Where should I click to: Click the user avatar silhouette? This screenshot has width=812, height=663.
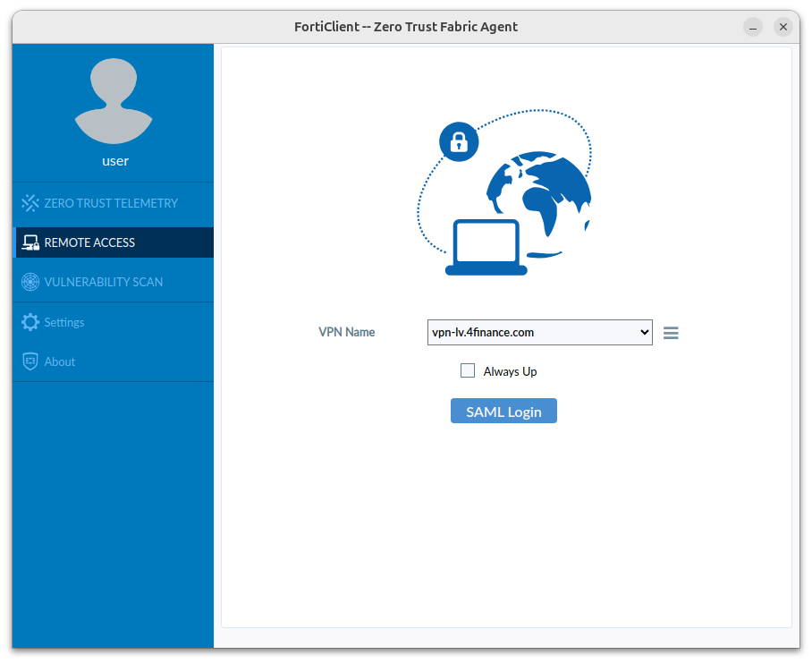114,101
